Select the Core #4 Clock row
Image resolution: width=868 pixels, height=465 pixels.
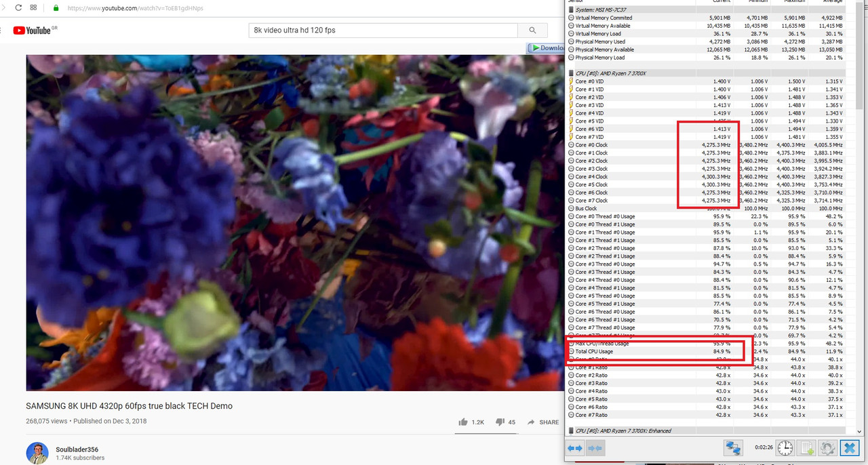706,177
